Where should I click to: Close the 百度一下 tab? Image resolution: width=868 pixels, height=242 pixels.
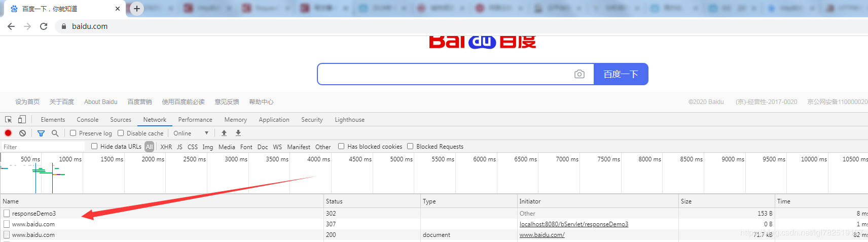(118, 9)
